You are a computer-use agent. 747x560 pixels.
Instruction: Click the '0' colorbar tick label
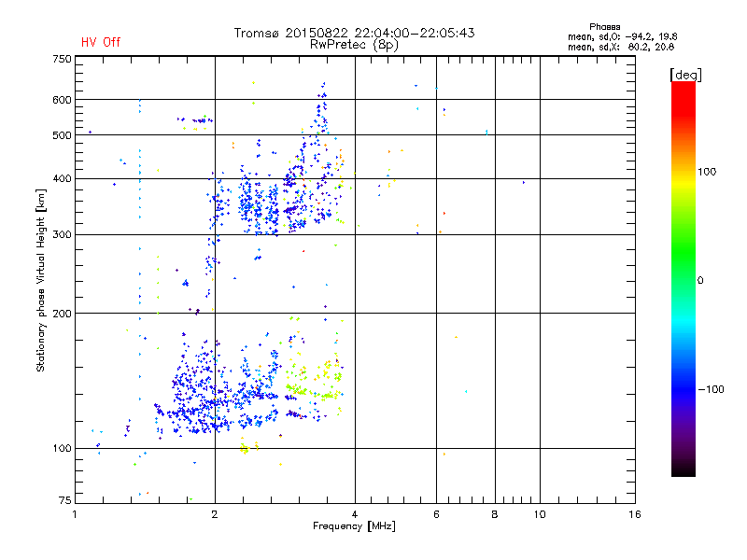[x=700, y=281]
